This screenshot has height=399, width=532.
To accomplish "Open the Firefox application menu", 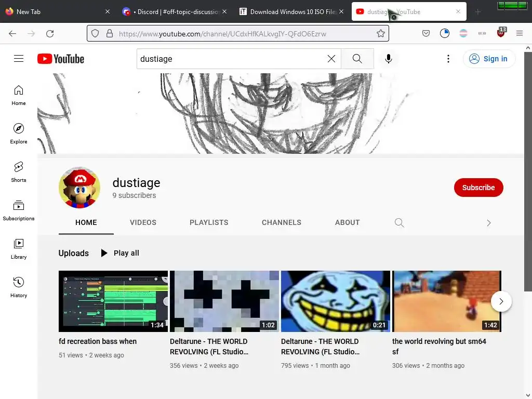I will coord(520,33).
